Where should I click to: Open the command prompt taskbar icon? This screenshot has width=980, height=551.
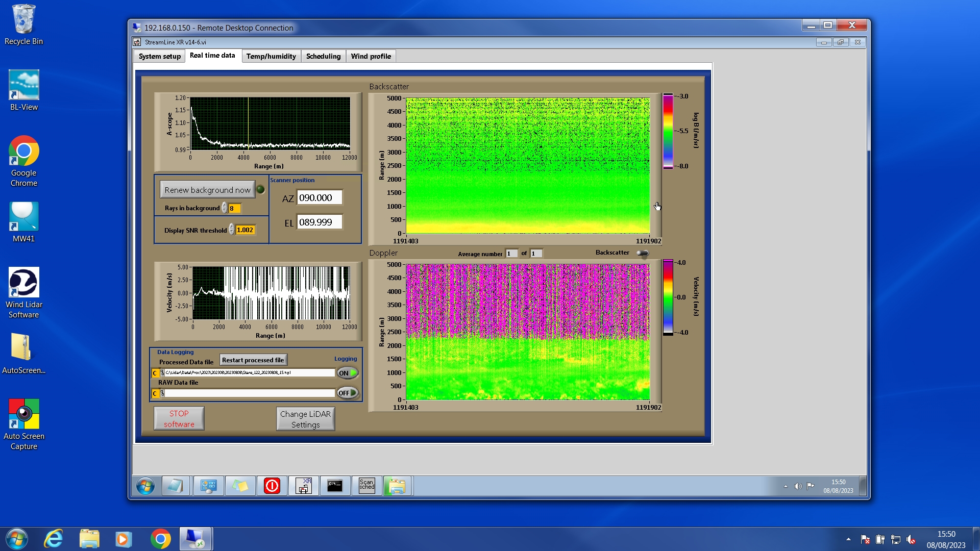coord(335,486)
